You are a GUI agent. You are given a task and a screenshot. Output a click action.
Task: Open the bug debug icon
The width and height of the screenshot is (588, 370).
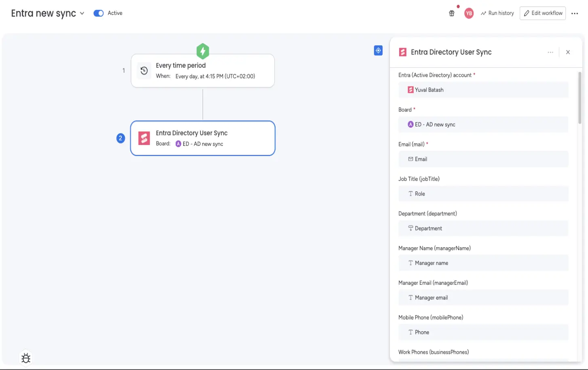coord(26,358)
